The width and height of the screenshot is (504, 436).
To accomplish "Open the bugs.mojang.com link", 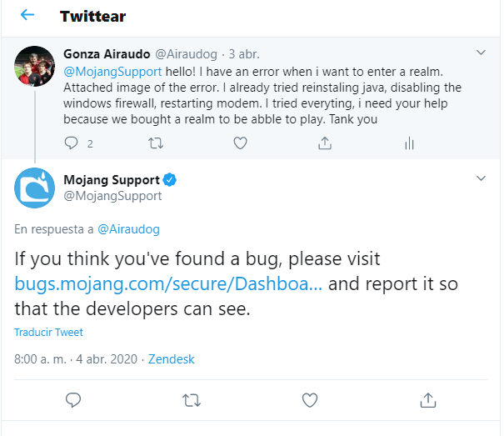I will pos(168,283).
